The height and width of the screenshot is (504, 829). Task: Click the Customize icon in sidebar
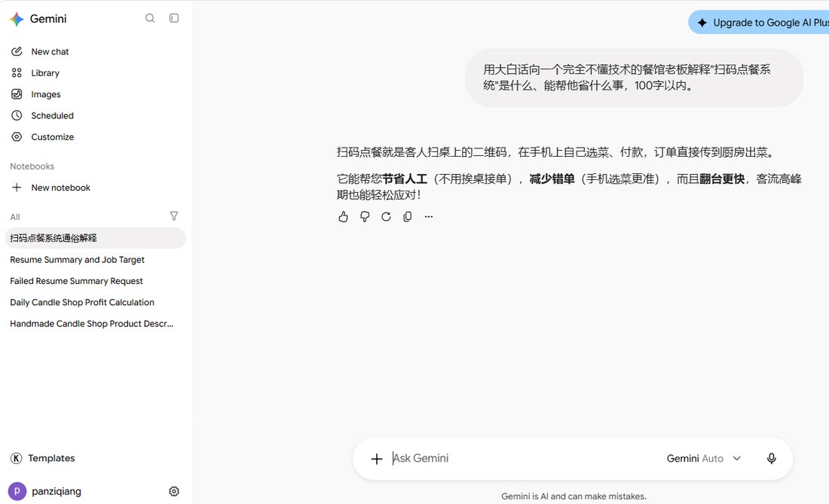(x=17, y=137)
